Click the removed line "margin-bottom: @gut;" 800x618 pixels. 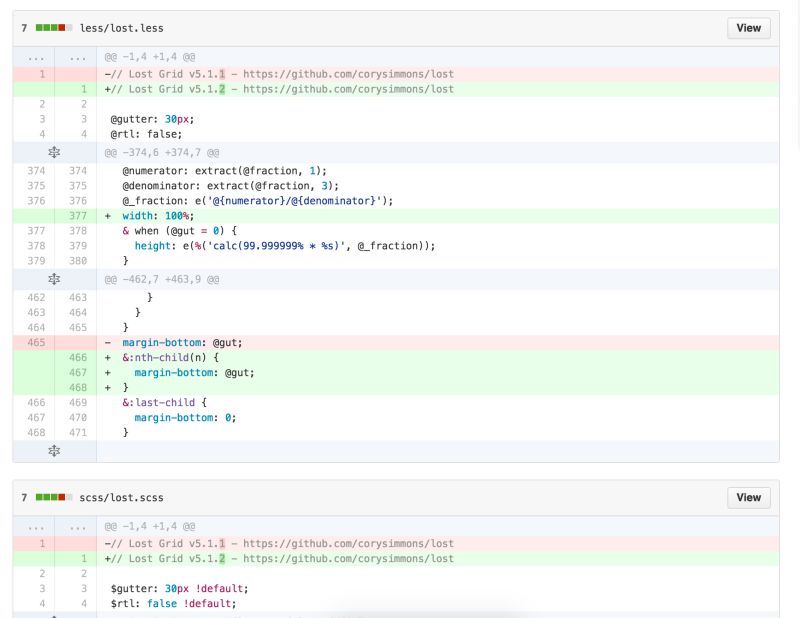coord(180,342)
